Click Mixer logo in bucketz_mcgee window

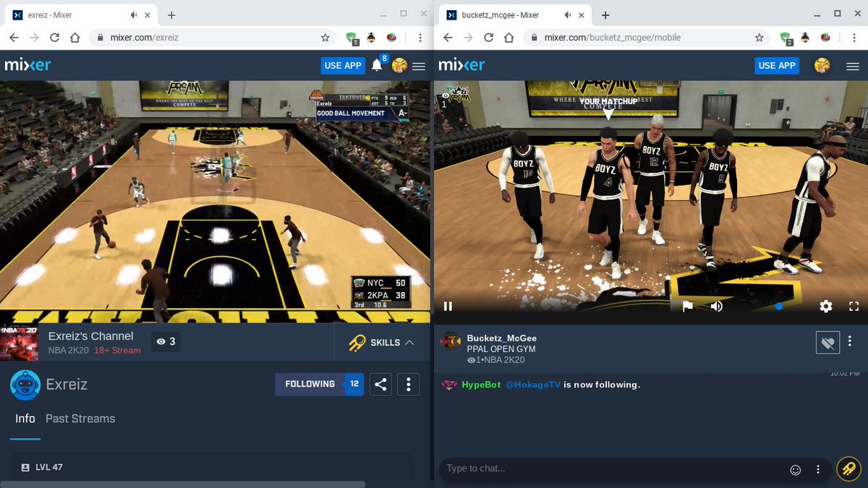pos(461,65)
